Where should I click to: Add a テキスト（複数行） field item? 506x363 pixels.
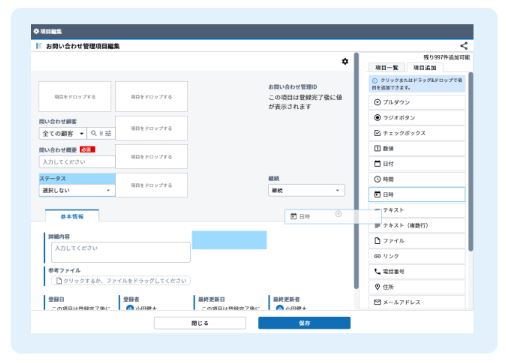417,225
